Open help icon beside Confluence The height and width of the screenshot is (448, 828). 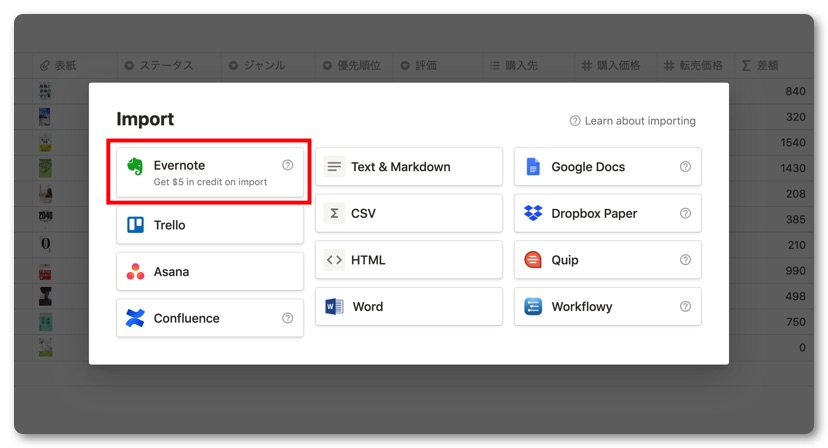point(287,318)
